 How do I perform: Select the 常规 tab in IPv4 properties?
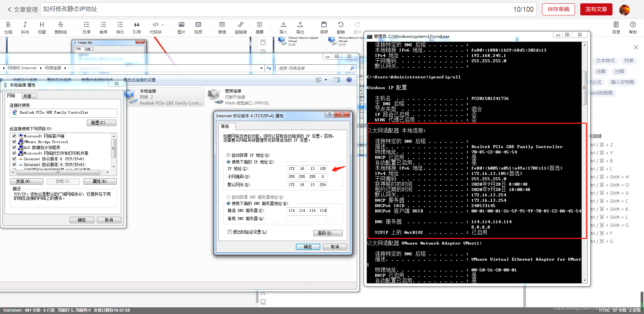(x=225, y=126)
